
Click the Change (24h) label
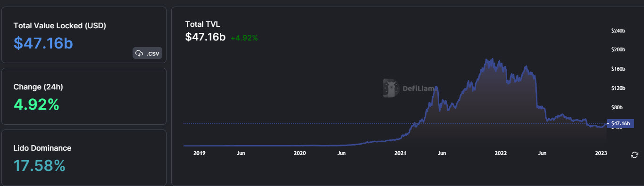click(38, 87)
